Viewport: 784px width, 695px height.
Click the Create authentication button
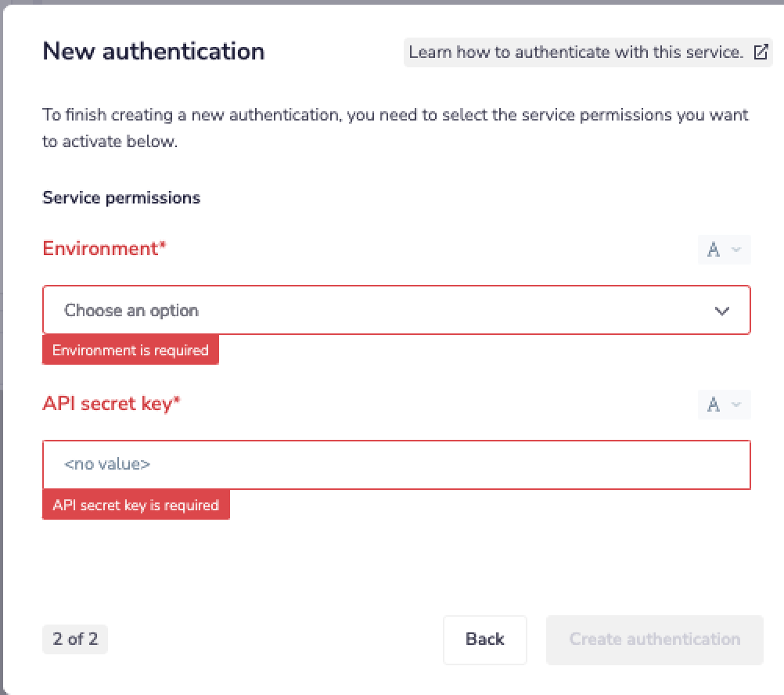(x=654, y=639)
